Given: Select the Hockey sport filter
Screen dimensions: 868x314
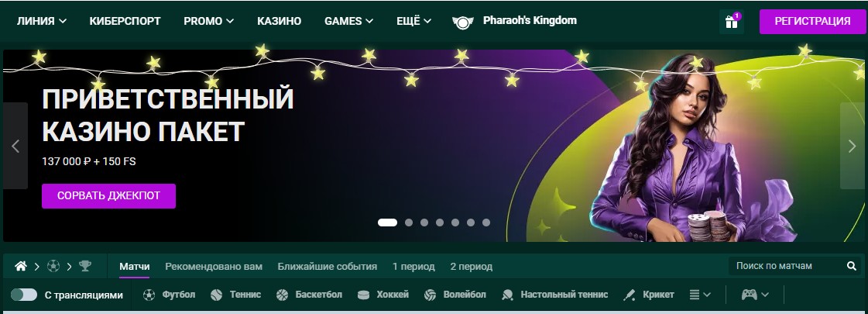Looking at the screenshot, I should click(383, 295).
